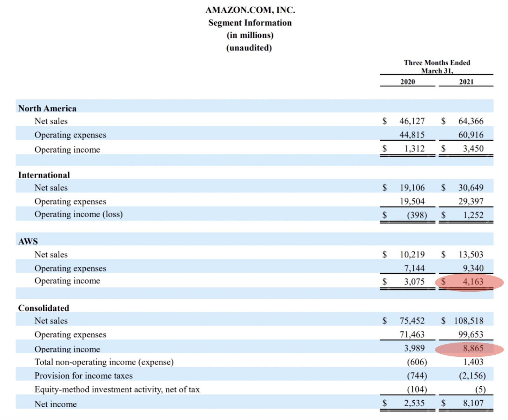
Task: Click non-operating expense value (606)
Action: [x=417, y=362]
